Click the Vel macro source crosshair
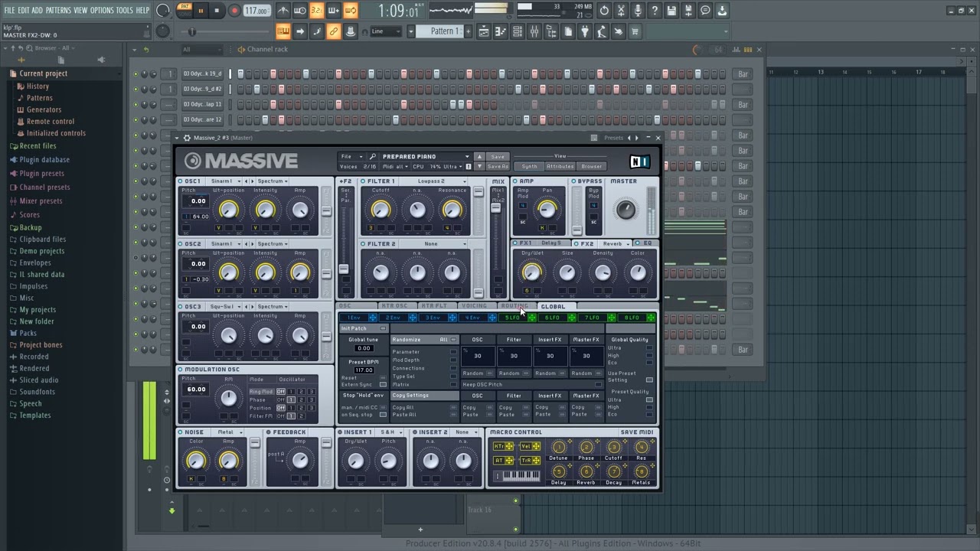Image resolution: width=980 pixels, height=551 pixels. (x=535, y=446)
